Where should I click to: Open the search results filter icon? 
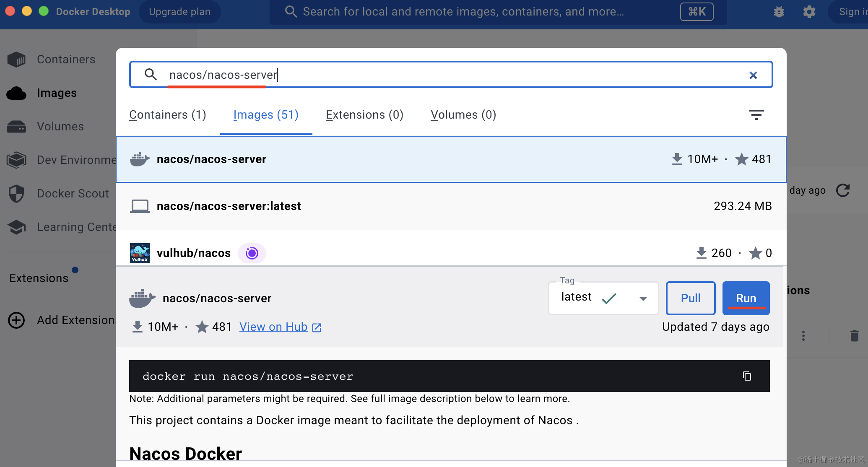pyautogui.click(x=756, y=114)
